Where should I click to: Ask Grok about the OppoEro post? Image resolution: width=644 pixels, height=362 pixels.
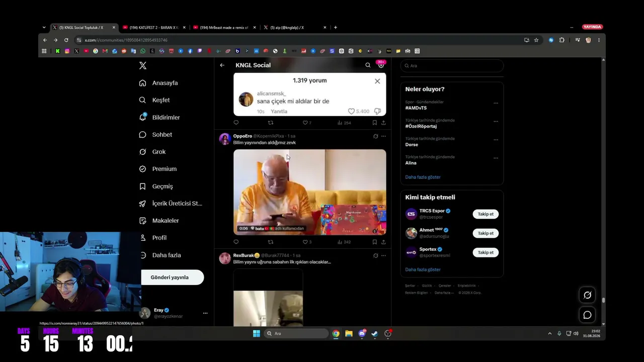pos(375,136)
